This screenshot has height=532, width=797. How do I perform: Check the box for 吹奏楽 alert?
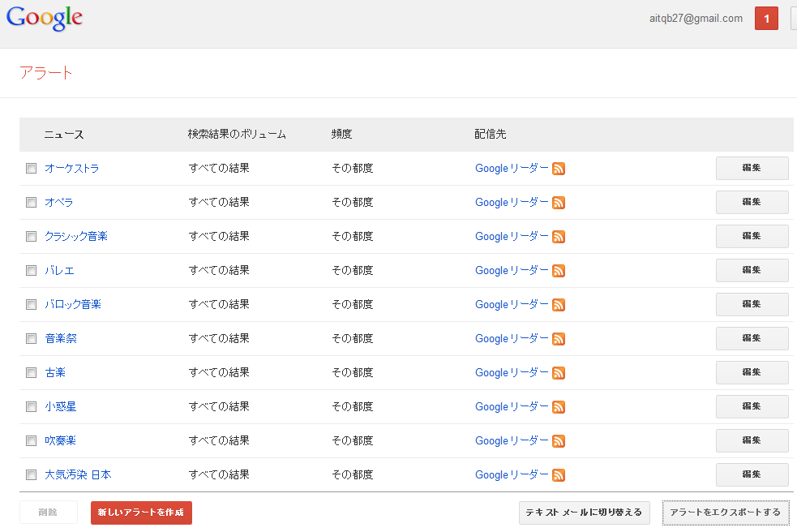point(32,441)
